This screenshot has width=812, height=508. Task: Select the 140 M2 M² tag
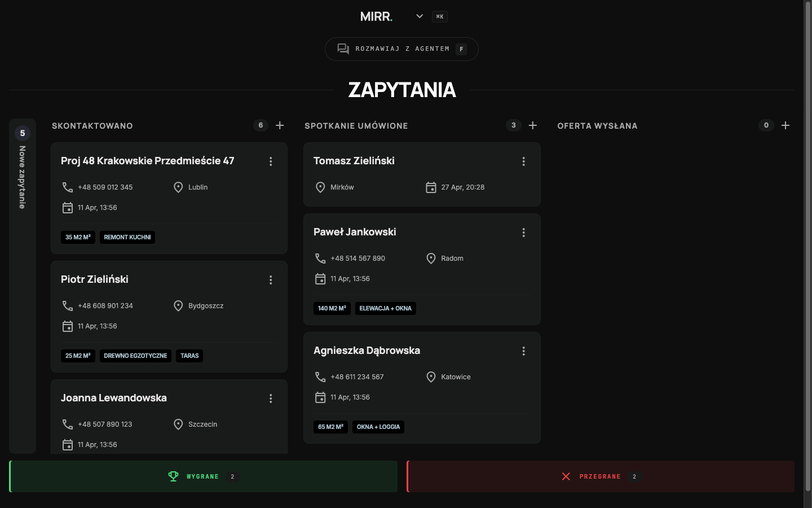332,308
